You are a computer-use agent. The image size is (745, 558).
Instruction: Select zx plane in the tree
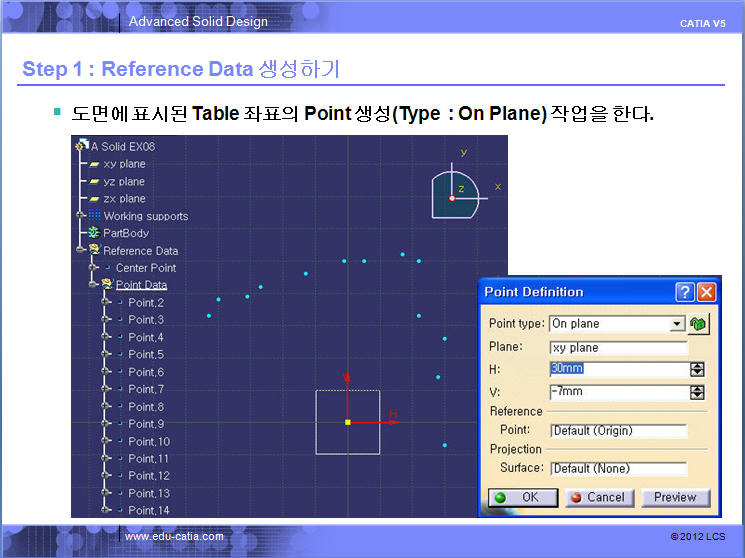(124, 199)
